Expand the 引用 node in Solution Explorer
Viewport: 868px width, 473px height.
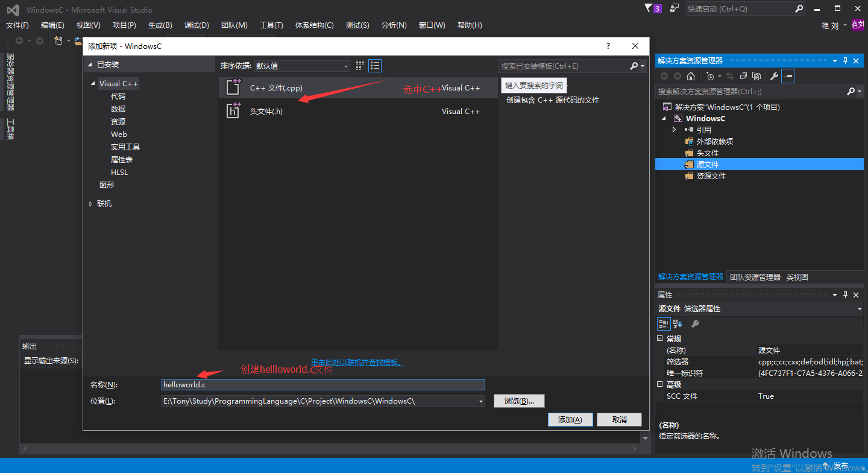tap(675, 130)
